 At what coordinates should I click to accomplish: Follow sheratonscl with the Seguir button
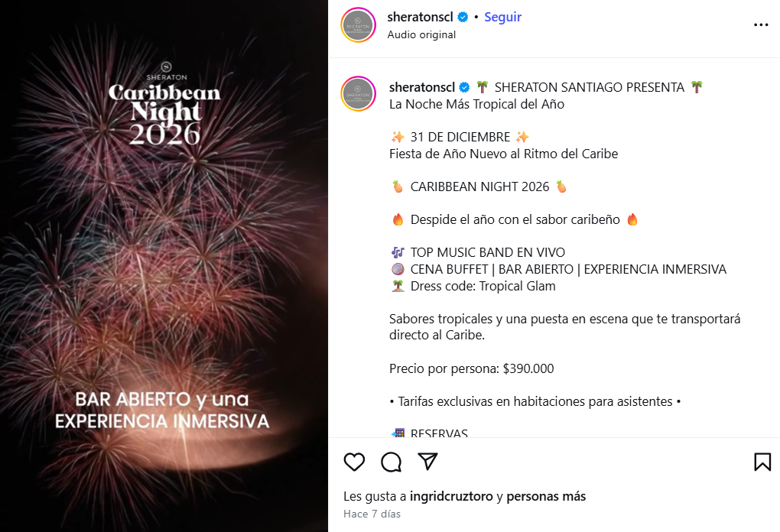pos(502,17)
